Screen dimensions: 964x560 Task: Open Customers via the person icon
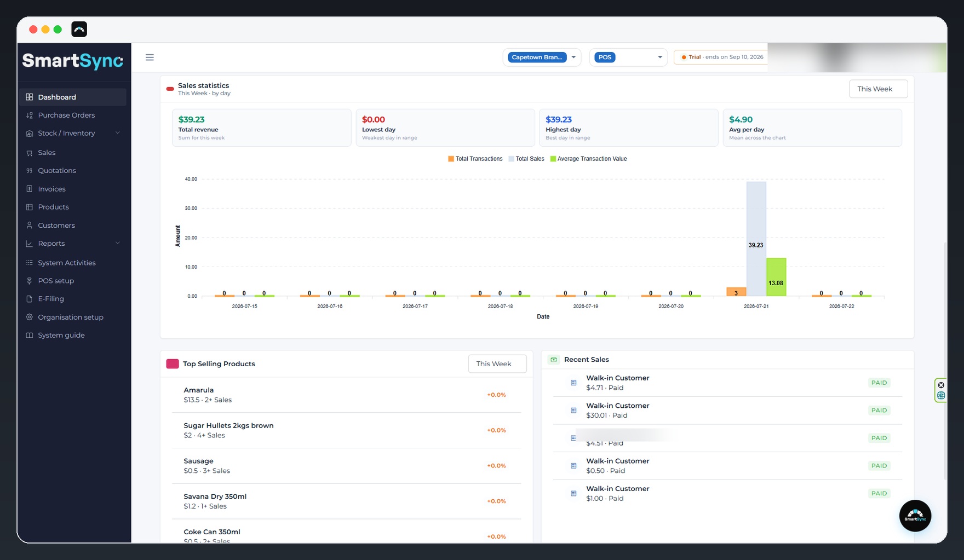click(x=30, y=226)
